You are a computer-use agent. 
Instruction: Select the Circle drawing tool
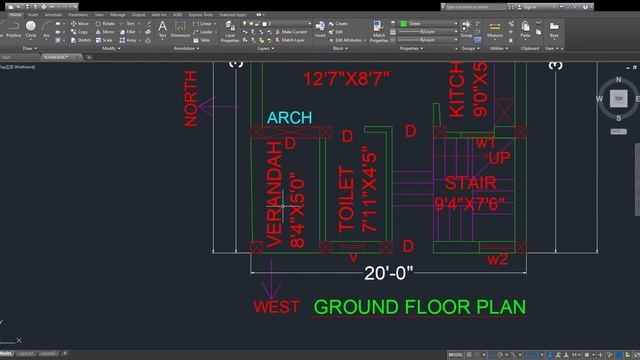(31, 29)
